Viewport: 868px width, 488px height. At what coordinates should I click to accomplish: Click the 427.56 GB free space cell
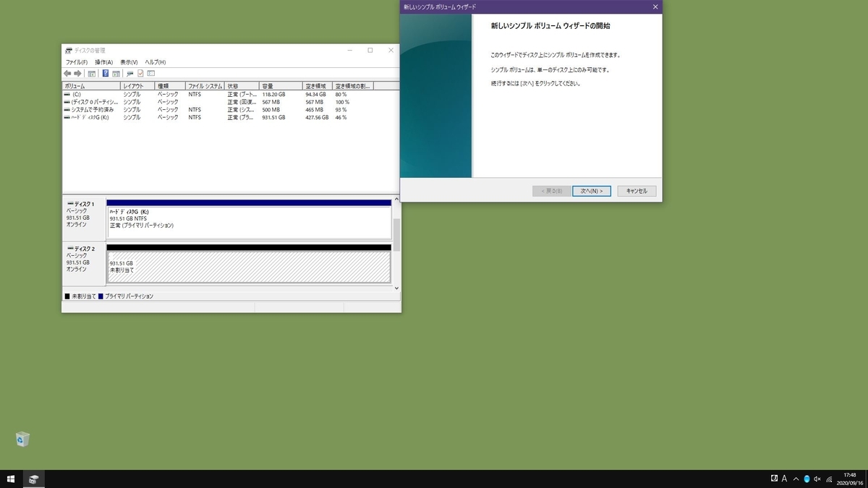click(x=317, y=117)
